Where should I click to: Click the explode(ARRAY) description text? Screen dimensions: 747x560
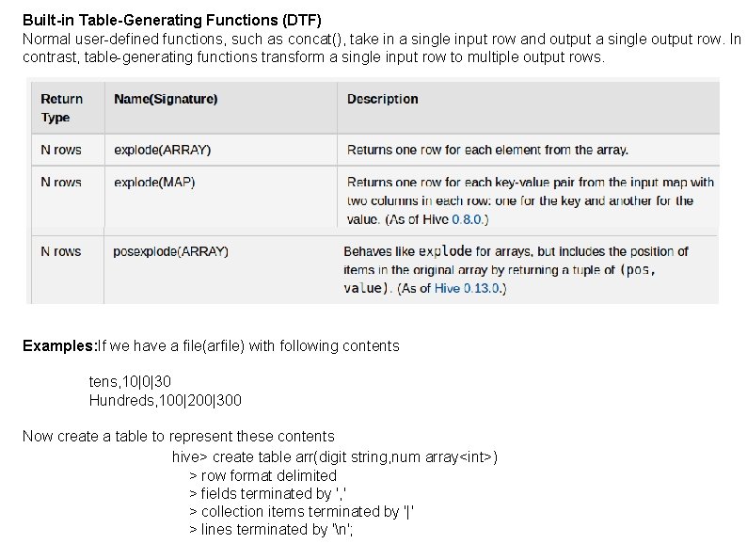tap(487, 150)
